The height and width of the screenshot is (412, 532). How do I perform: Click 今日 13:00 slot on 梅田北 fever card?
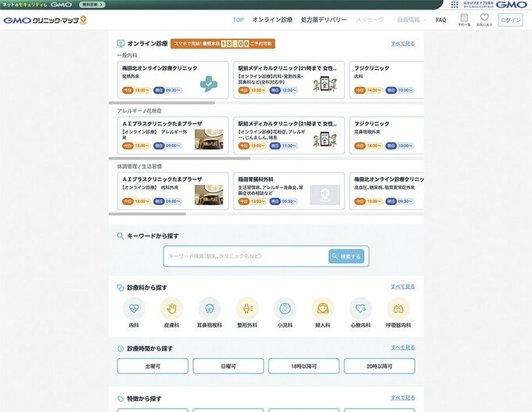(x=136, y=90)
